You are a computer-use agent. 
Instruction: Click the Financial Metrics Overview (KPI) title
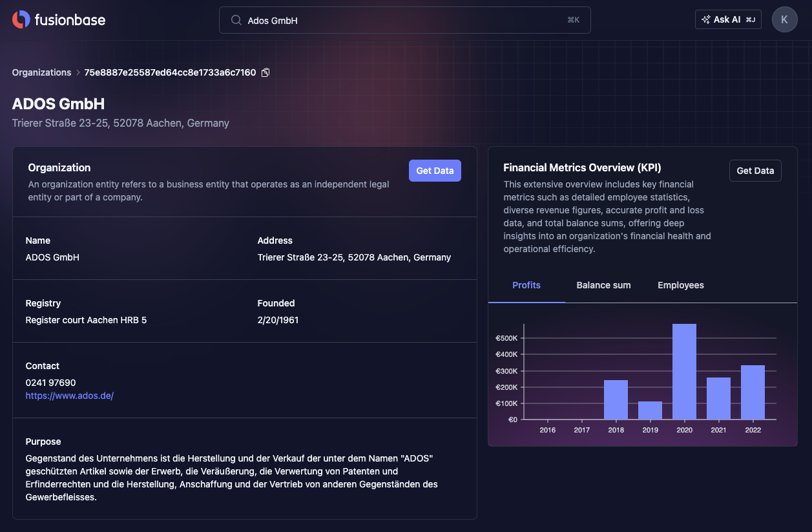click(582, 167)
